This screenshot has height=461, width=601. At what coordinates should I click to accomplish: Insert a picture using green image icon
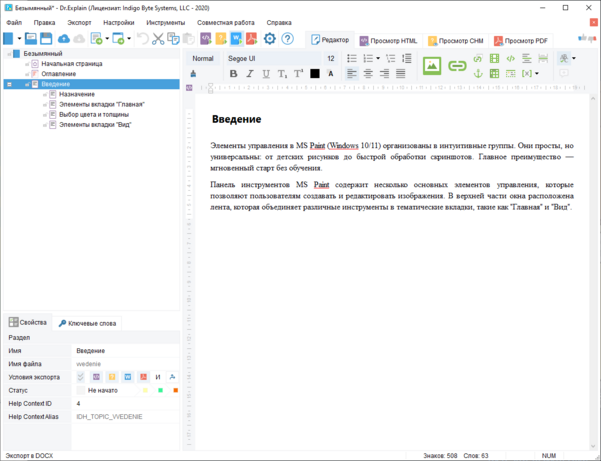click(432, 66)
